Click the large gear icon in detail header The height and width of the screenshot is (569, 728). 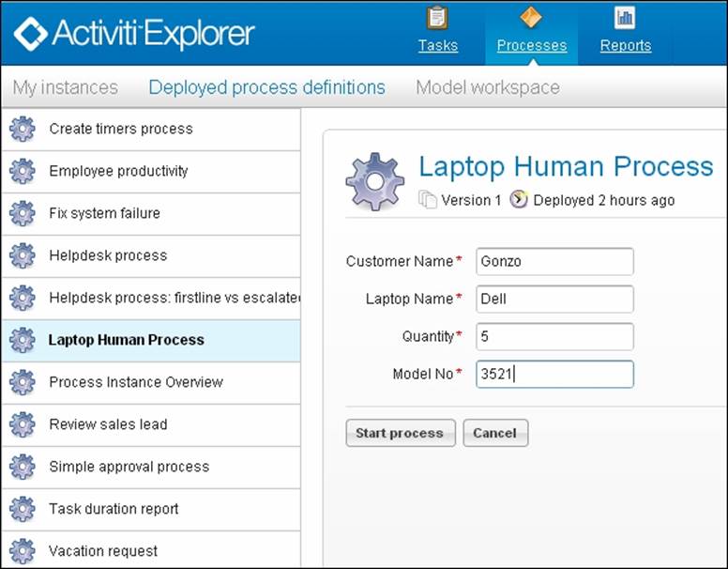click(x=374, y=182)
